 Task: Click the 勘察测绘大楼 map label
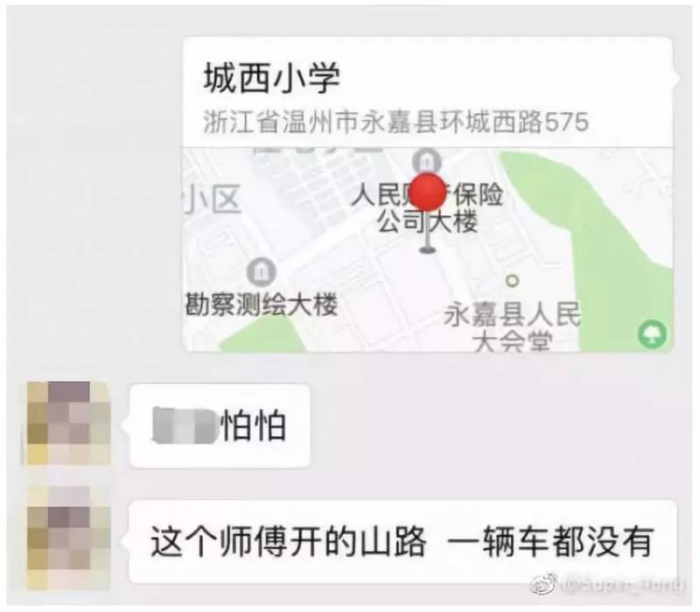click(262, 305)
